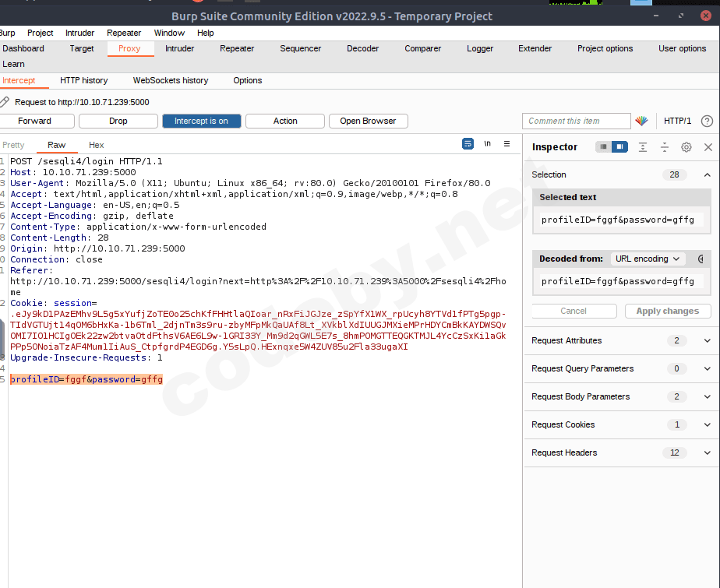This screenshot has height=588, width=720.
Task: Open the Repeater tab
Action: 237,48
